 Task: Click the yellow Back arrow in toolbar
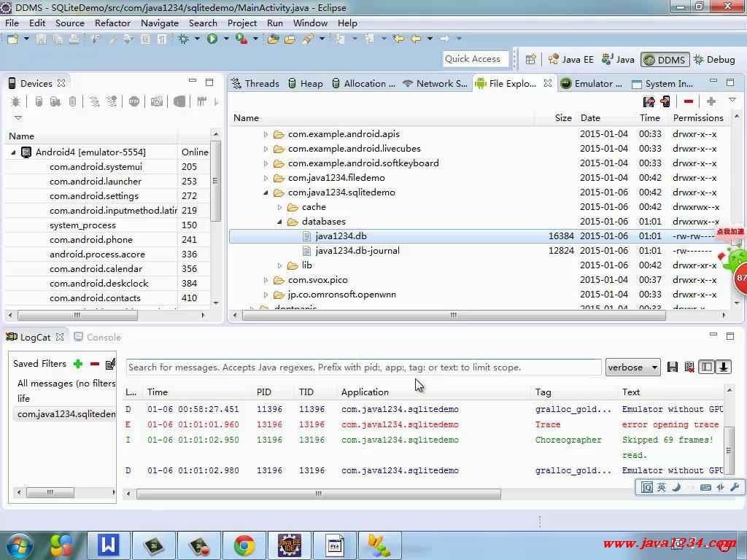416,39
